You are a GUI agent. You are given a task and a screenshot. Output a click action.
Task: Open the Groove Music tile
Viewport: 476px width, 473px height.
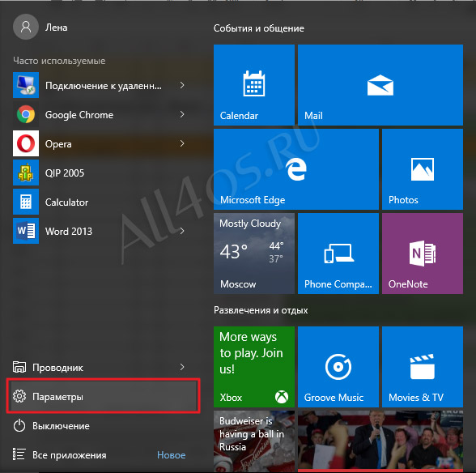[338, 367]
